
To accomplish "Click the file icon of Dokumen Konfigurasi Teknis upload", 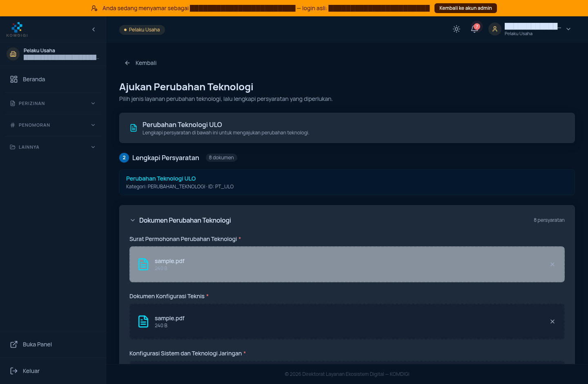I will point(143,321).
